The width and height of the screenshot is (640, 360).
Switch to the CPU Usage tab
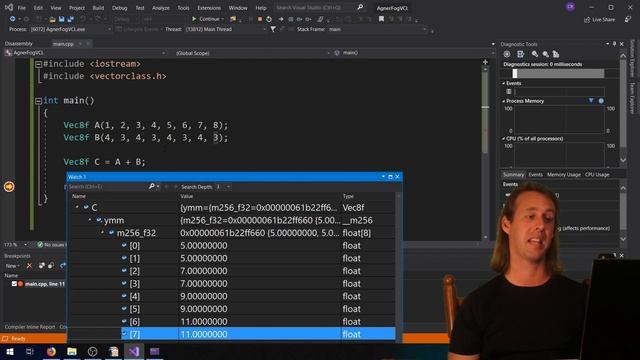[597, 175]
